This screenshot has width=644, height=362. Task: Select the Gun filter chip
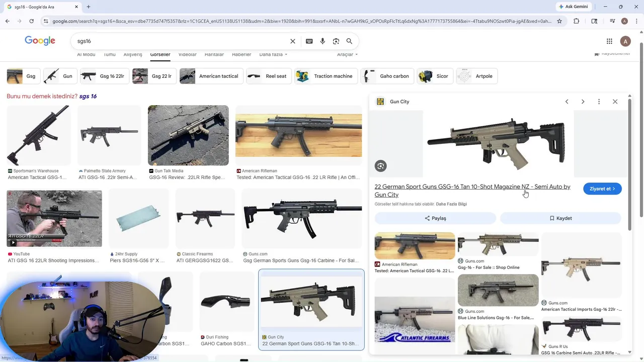click(60, 76)
